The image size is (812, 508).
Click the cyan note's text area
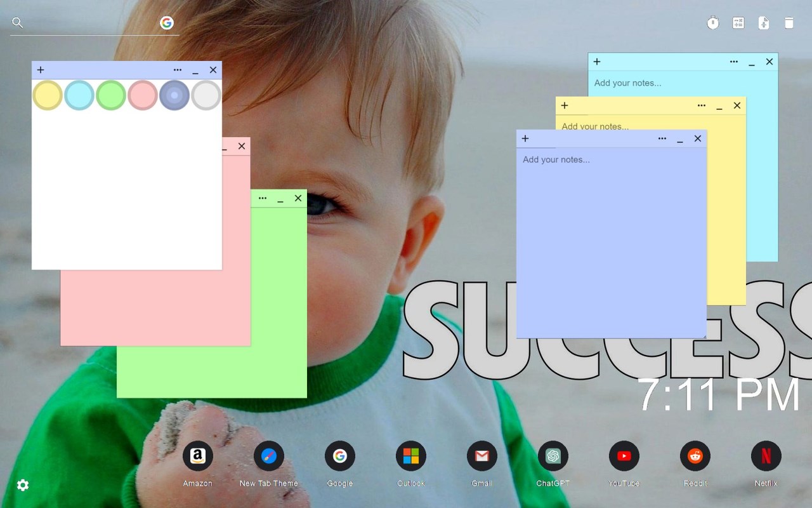click(x=683, y=83)
